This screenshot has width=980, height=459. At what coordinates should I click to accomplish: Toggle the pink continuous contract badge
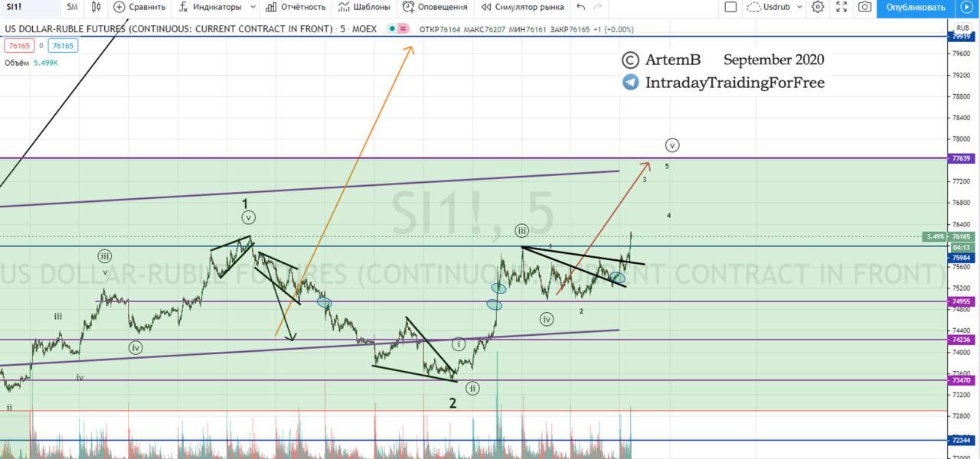pos(403,29)
